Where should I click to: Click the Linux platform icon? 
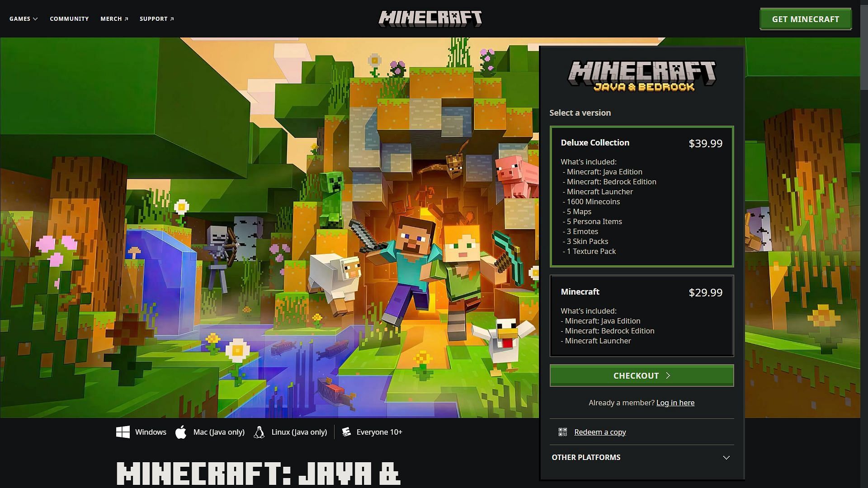(x=259, y=432)
